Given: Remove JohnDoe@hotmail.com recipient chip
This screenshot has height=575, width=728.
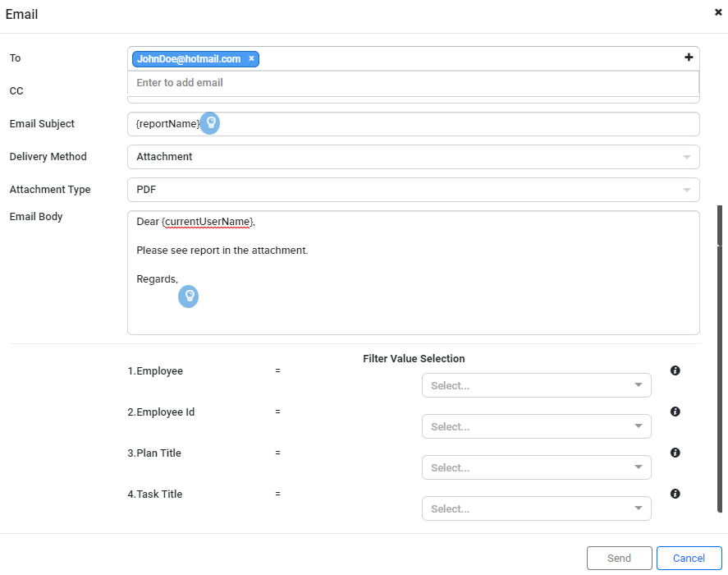Looking at the screenshot, I should (x=251, y=58).
